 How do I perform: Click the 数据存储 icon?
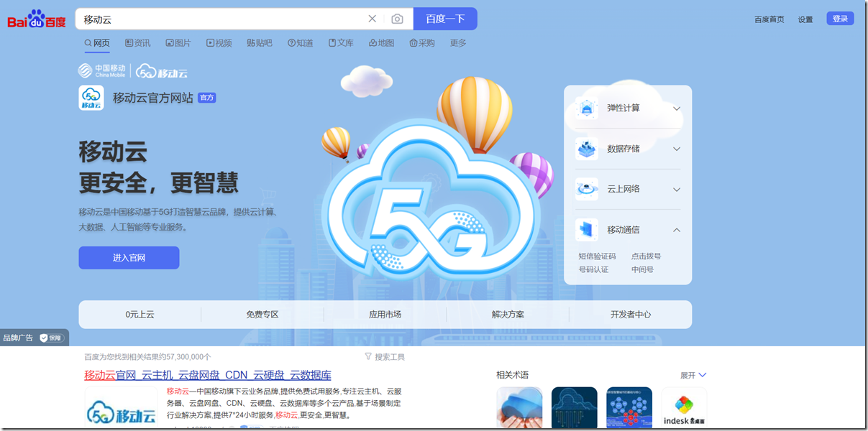tap(587, 149)
